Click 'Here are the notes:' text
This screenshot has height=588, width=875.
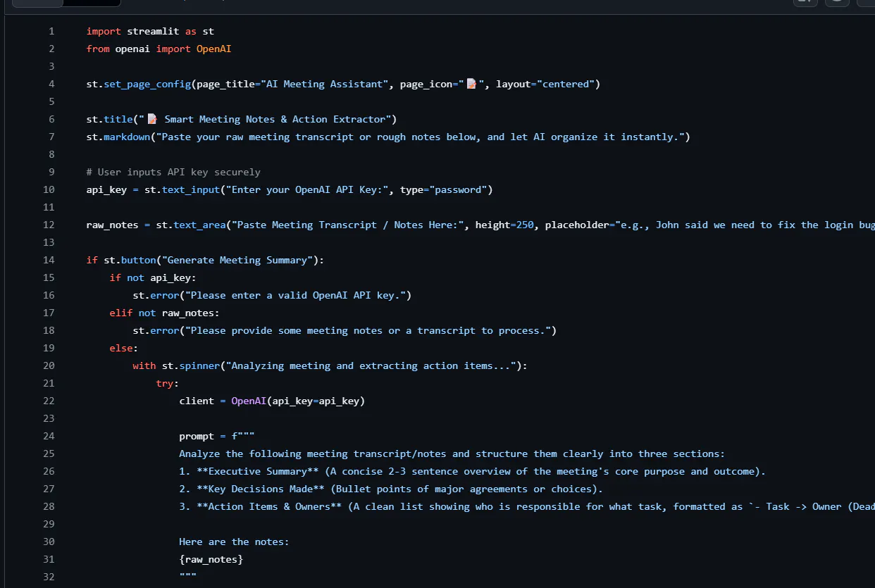click(x=234, y=542)
